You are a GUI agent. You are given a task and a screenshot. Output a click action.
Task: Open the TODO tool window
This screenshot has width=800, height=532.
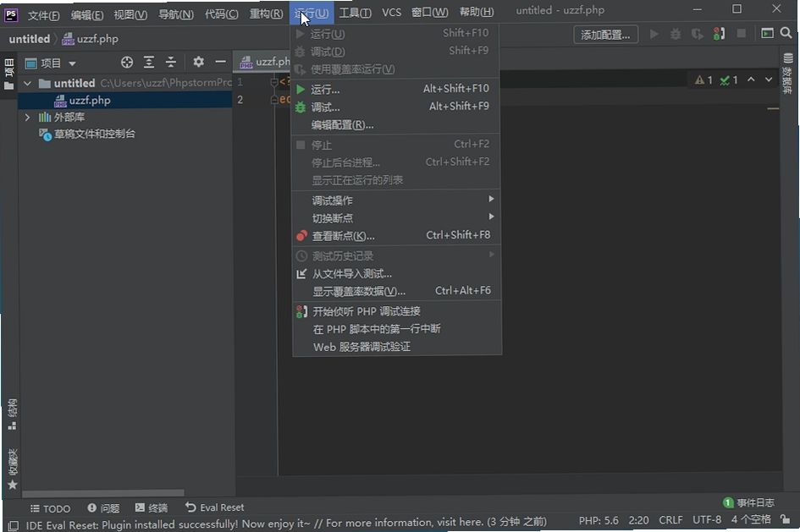50,508
